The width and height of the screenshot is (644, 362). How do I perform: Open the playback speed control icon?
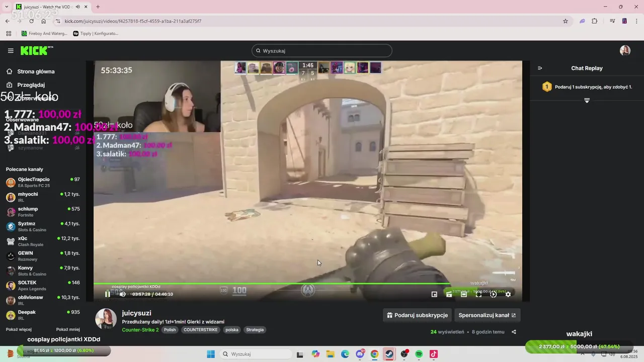pyautogui.click(x=493, y=294)
